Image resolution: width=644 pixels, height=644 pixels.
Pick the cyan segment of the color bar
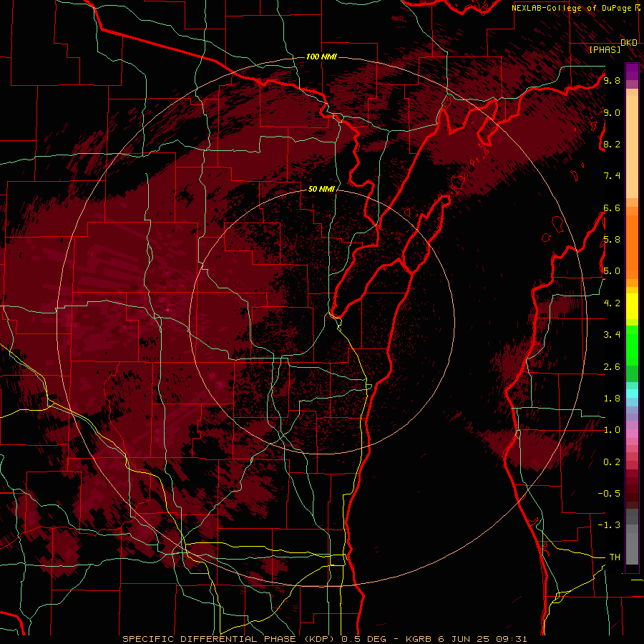coord(632,393)
